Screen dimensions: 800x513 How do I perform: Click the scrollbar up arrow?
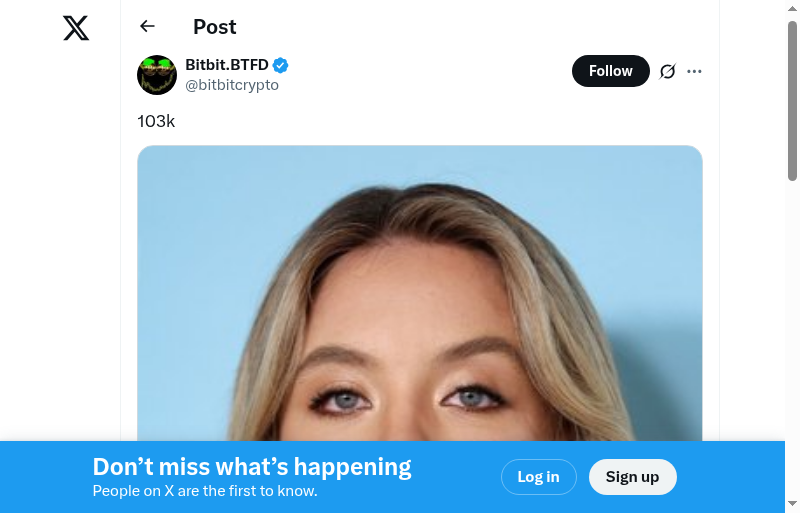[792, 8]
